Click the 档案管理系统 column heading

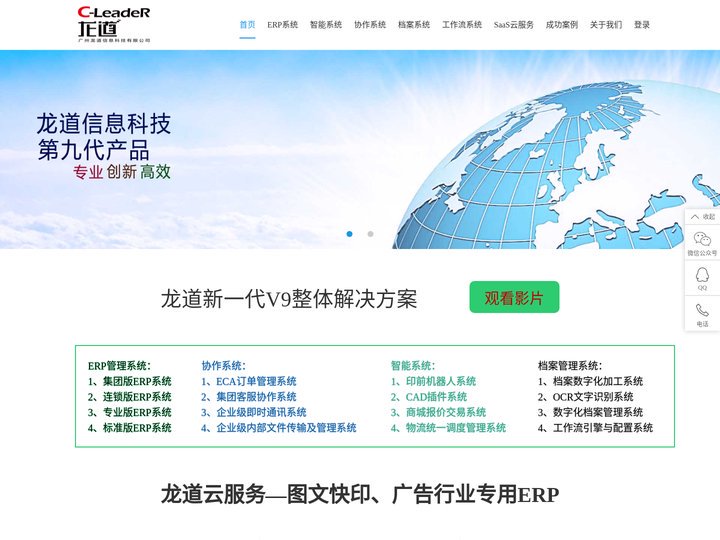click(x=570, y=366)
